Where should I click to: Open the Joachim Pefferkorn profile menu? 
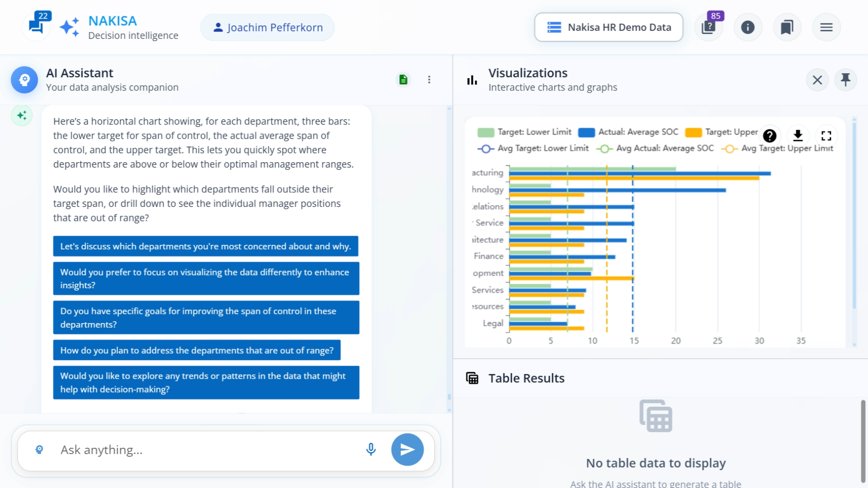coord(267,27)
